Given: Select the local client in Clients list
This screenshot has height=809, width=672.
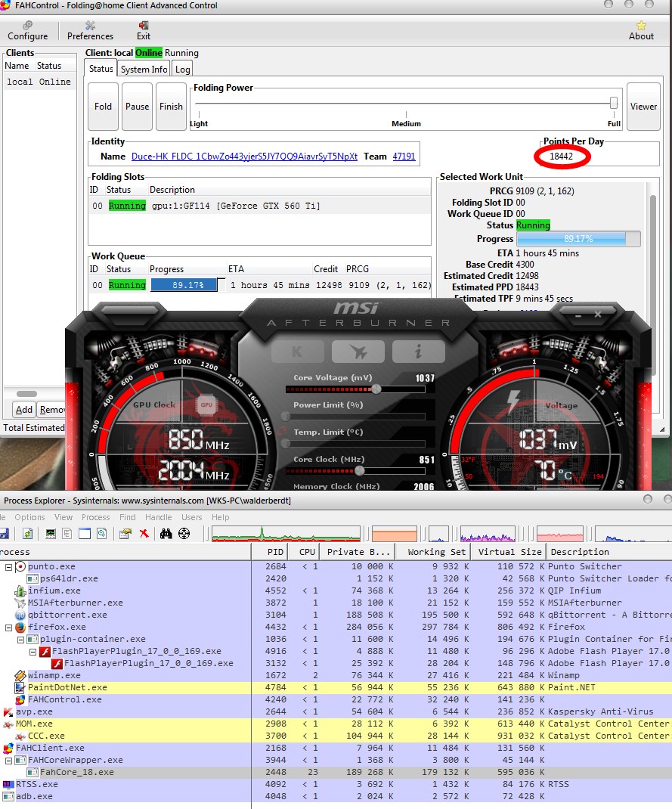Looking at the screenshot, I should click(x=39, y=82).
